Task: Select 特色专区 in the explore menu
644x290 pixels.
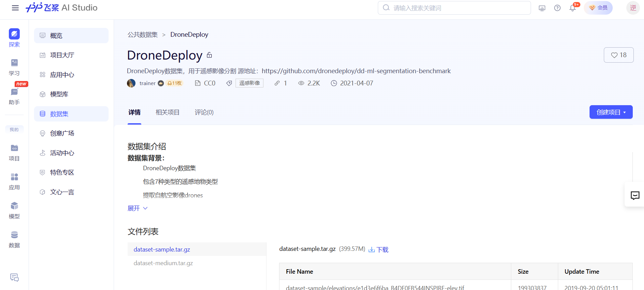Action: 71,173
